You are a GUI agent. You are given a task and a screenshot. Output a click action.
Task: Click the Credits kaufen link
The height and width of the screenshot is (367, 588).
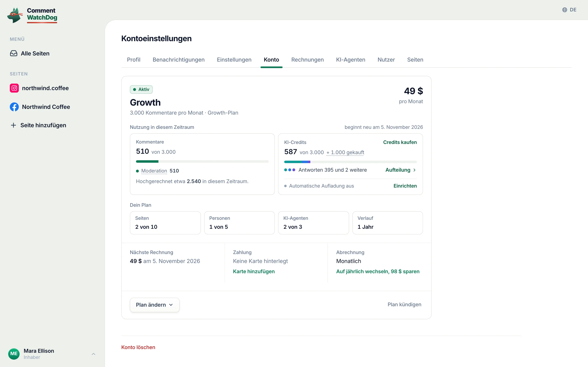click(400, 142)
